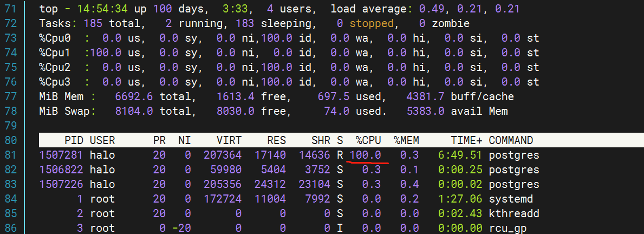
Task: Click the COMMAND column header
Action: point(511,140)
